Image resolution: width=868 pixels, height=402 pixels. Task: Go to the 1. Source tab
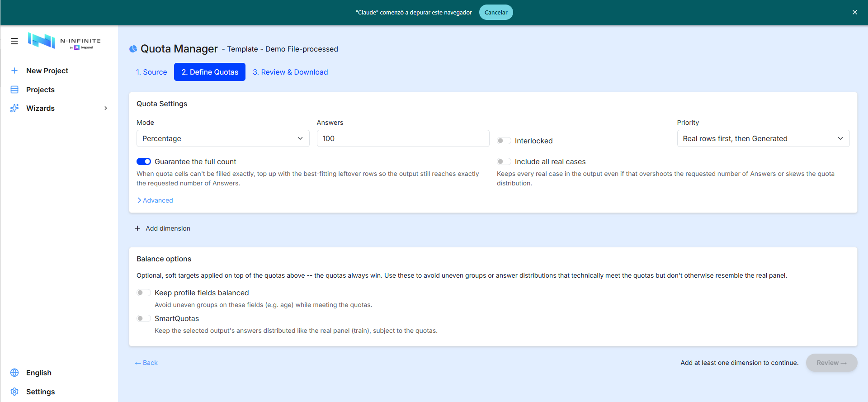(151, 72)
